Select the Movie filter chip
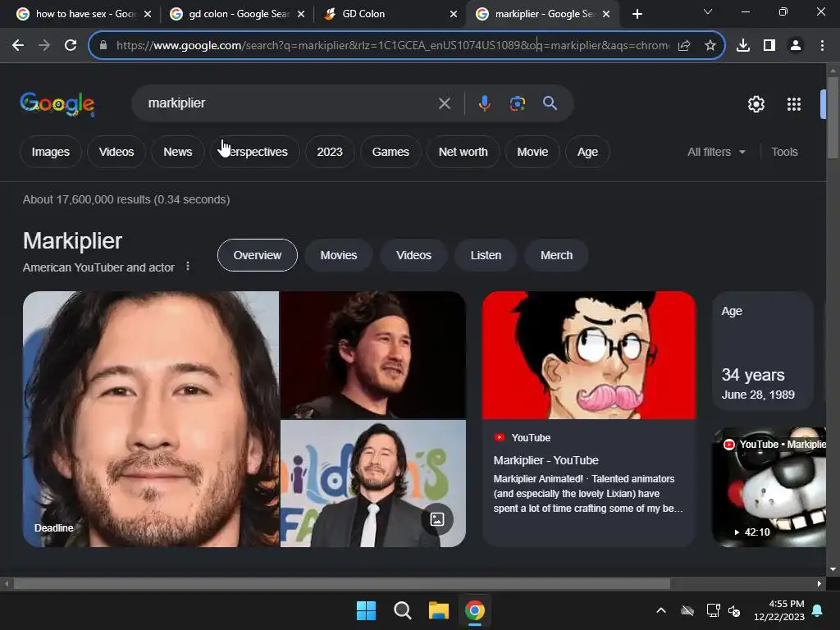 pos(532,152)
